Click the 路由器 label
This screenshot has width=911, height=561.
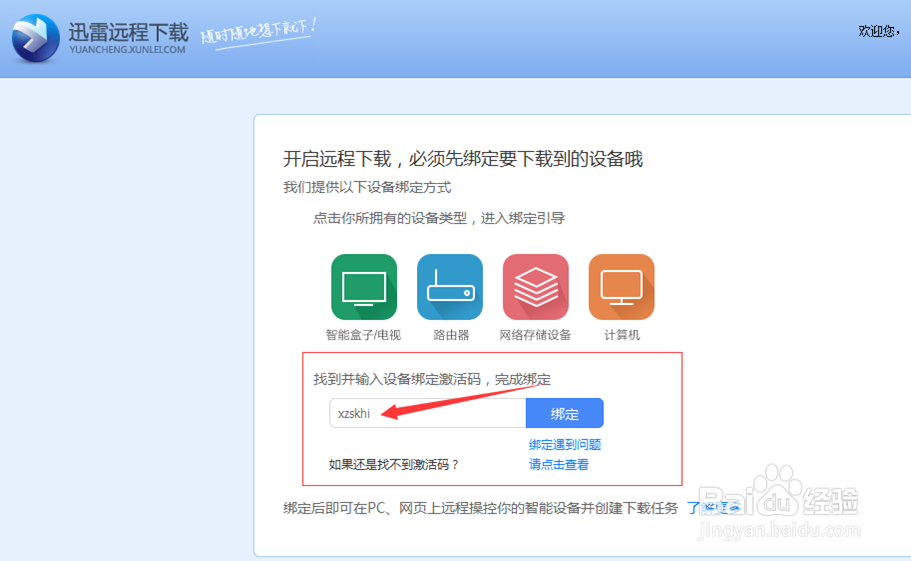pyautogui.click(x=451, y=335)
